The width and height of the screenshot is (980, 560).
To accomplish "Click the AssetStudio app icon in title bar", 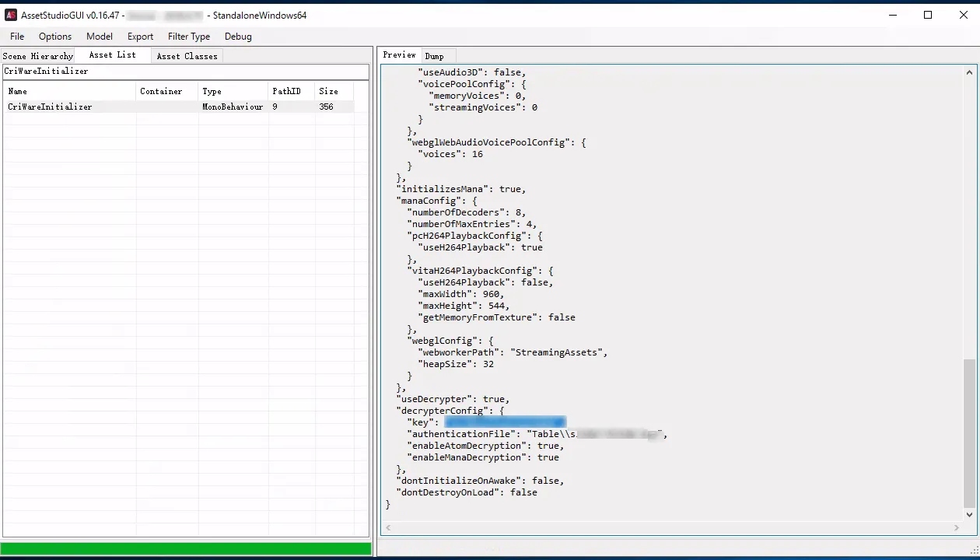I will point(11,16).
